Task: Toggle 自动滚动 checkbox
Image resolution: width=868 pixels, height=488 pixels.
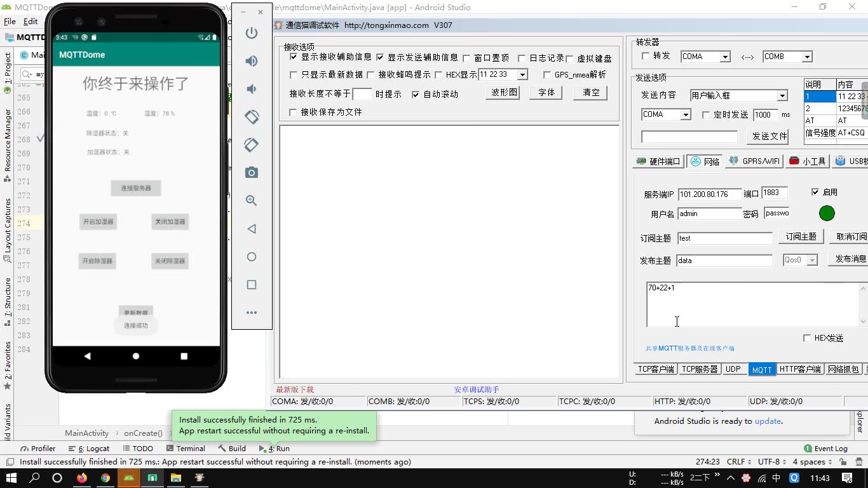Action: pos(416,95)
